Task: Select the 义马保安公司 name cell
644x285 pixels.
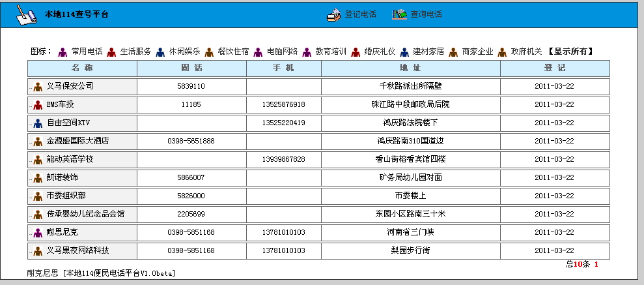Action: [x=82, y=86]
